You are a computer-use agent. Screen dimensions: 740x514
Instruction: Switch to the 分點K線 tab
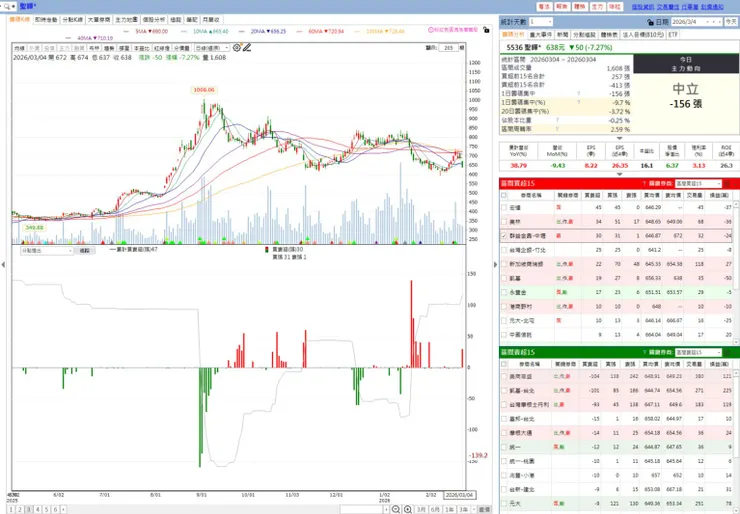pos(72,20)
